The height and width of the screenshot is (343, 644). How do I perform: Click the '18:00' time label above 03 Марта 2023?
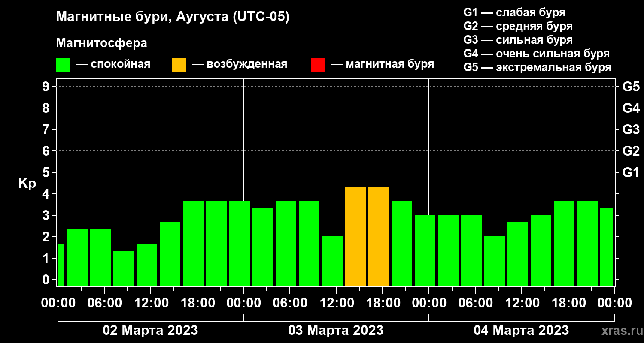[x=383, y=303]
